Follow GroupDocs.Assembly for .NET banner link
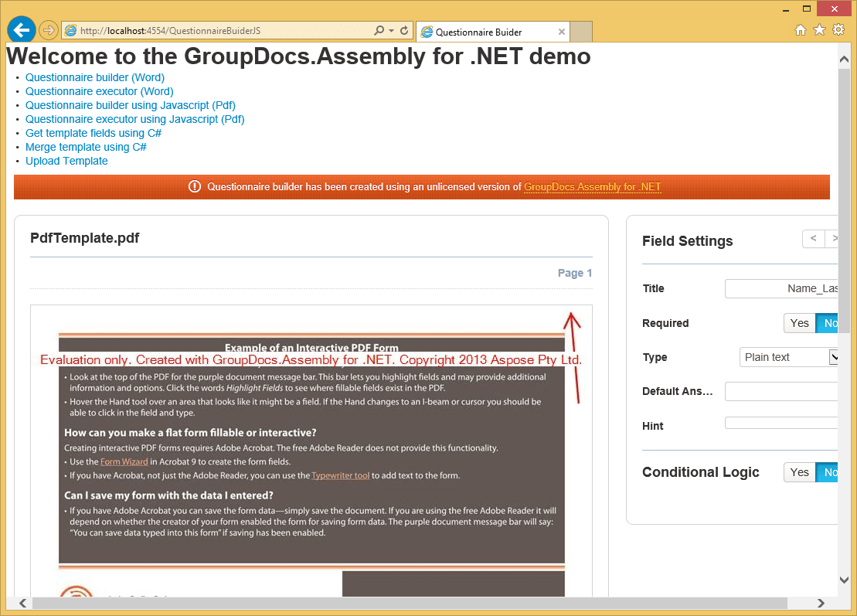The height and width of the screenshot is (616, 857). click(x=593, y=187)
